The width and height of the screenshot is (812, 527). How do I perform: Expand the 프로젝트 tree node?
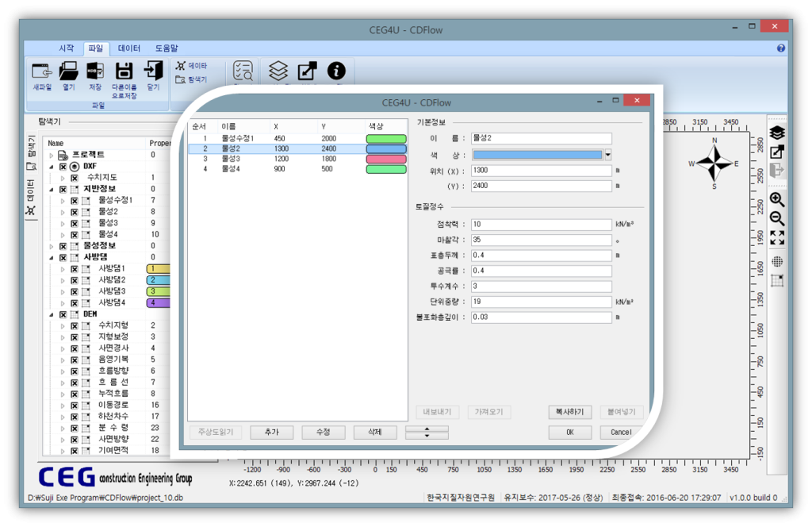(52, 155)
